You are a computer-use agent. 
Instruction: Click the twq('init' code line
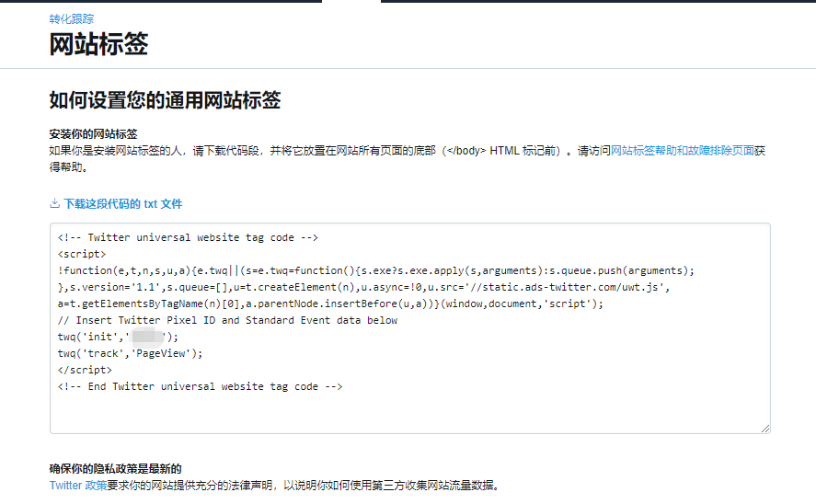118,337
